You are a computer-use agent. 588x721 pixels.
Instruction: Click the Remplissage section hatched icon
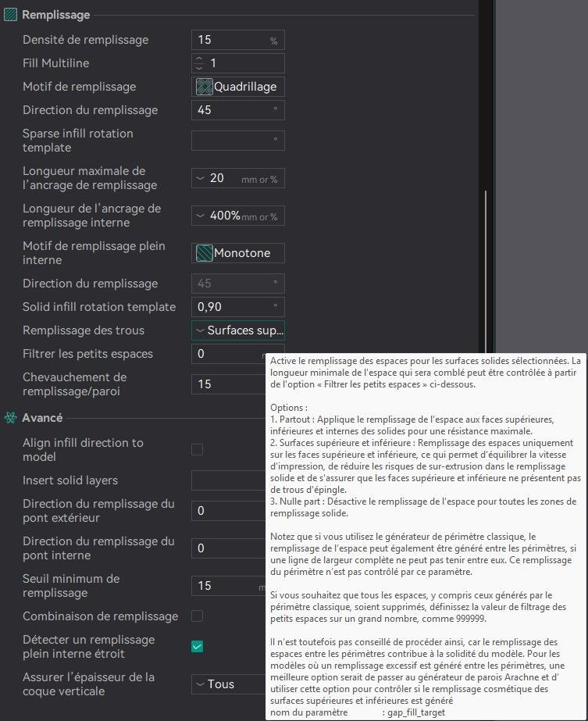(10, 15)
